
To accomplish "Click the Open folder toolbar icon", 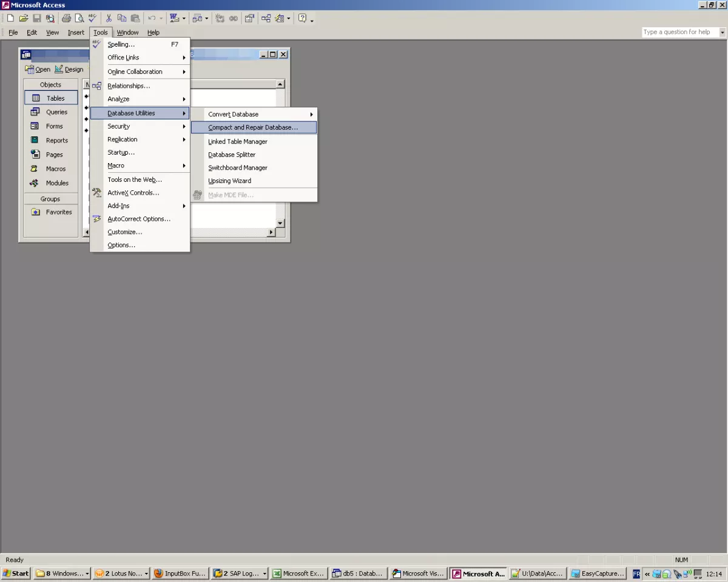I will (24, 18).
